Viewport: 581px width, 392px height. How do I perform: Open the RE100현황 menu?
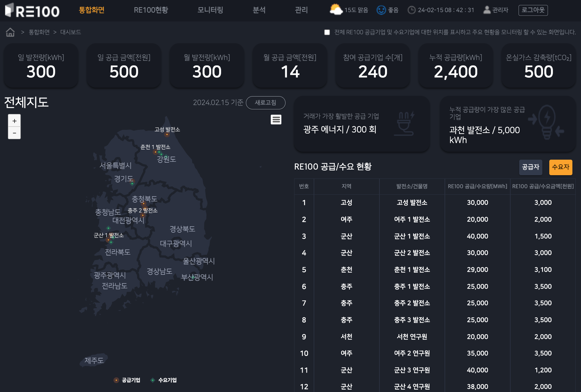[x=151, y=10]
